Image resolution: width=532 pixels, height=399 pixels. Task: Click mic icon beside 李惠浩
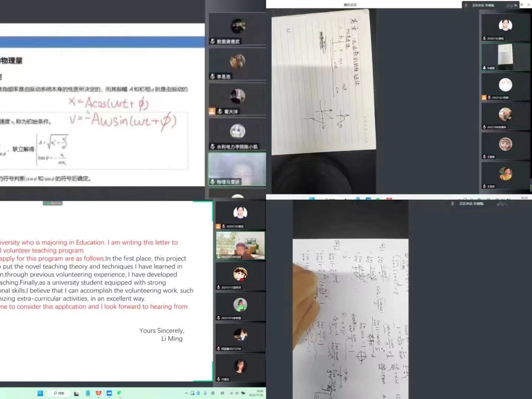click(212, 76)
